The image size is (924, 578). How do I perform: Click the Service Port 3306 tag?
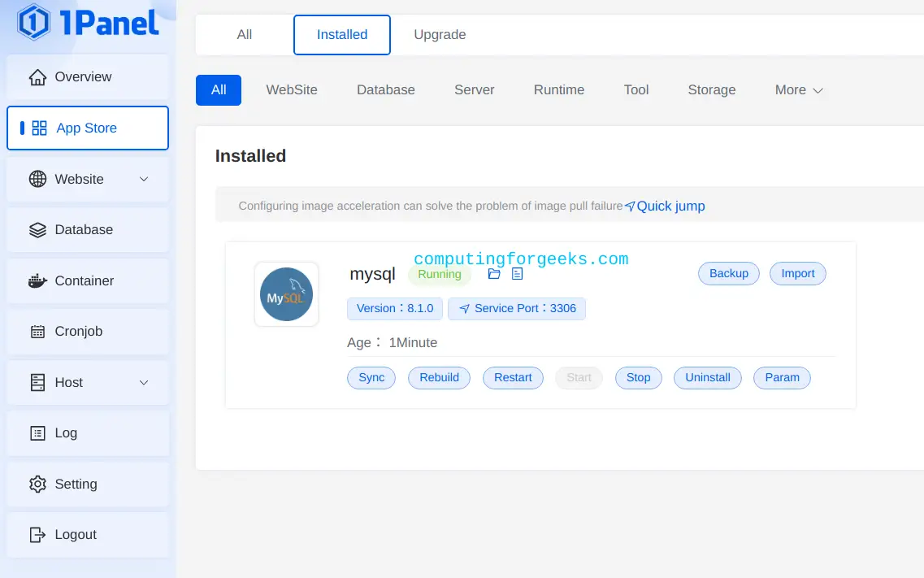pos(517,309)
